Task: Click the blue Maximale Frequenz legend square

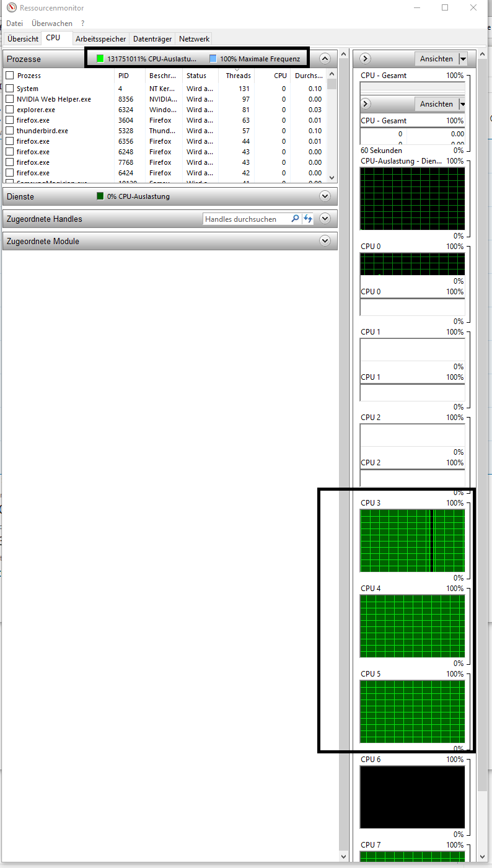Action: [213, 59]
